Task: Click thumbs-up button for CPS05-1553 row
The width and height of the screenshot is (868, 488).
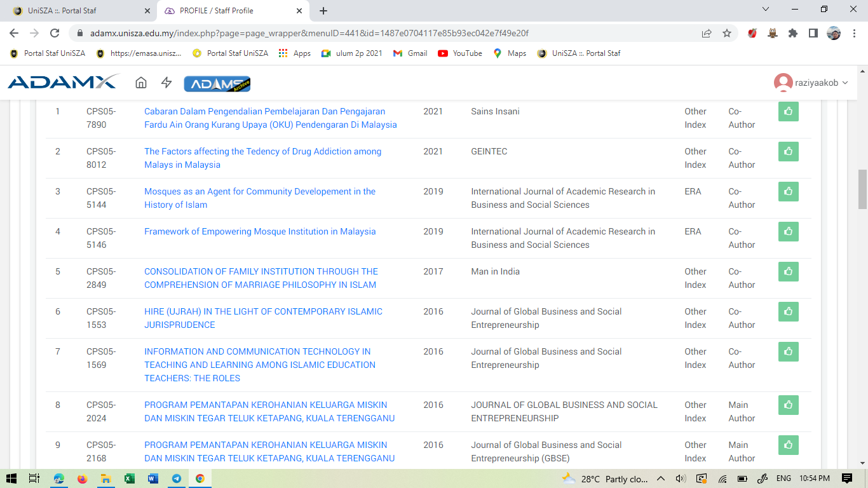Action: click(789, 311)
